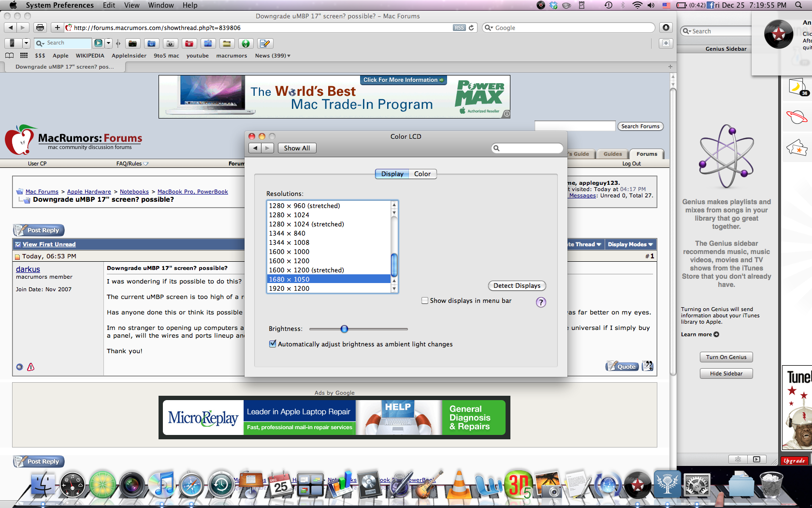The image size is (812, 508).
Task: Click the Quote button on the post
Action: 622,366
